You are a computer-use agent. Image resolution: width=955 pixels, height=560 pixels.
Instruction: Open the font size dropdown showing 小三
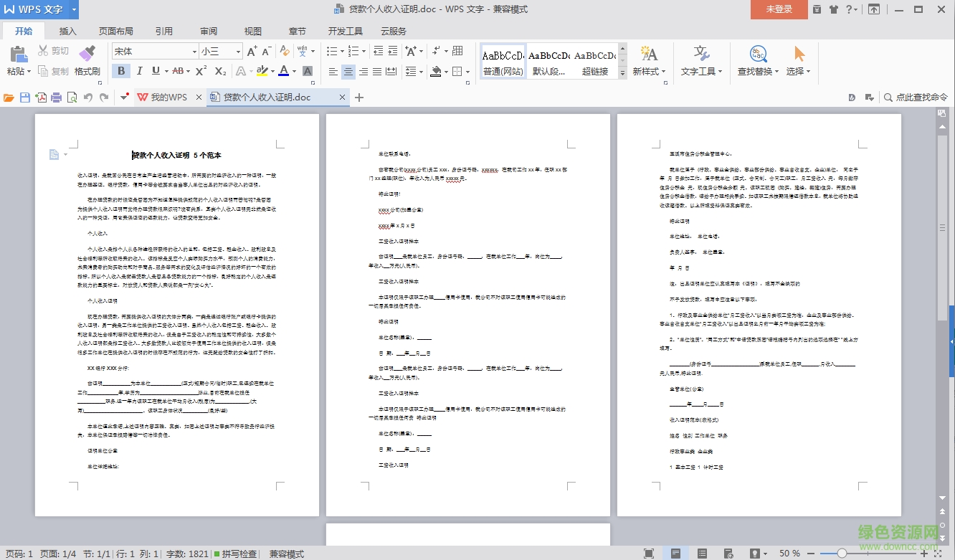[x=238, y=52]
